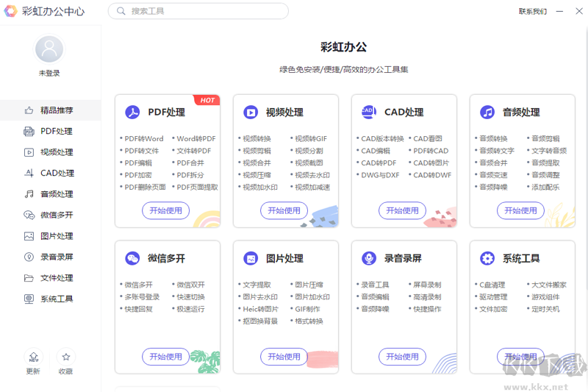Click the 彩虹办公中心 logo icon
The height and width of the screenshot is (392, 588).
click(x=10, y=11)
